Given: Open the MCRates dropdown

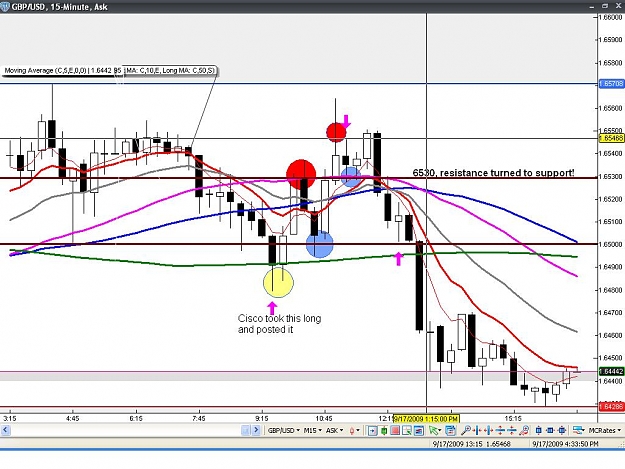Looking at the screenshot, I should coord(605,430).
